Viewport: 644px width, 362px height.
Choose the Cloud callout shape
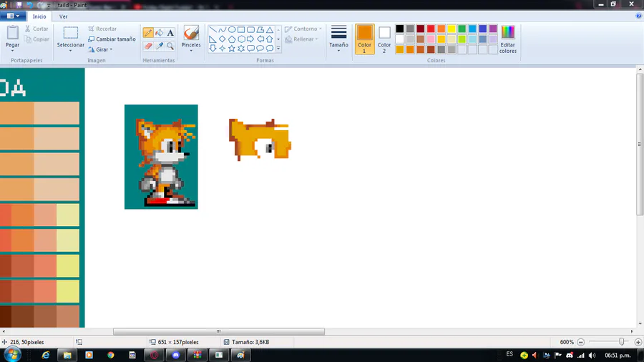270,49
